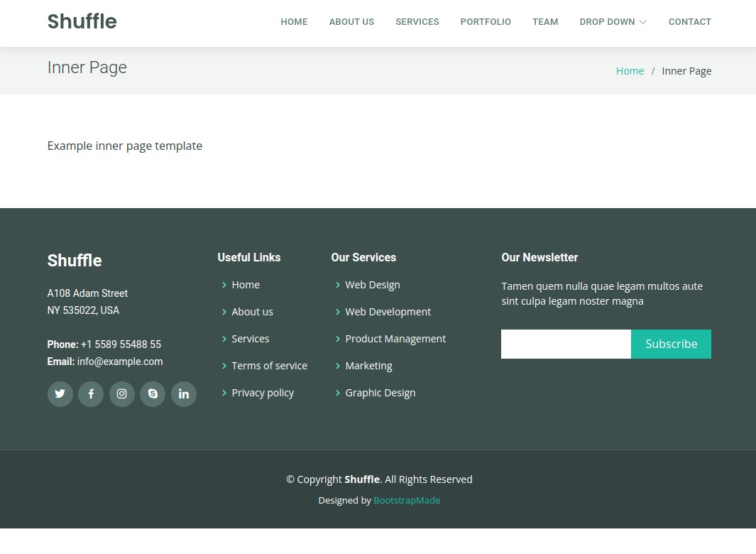Image resolution: width=756 pixels, height=554 pixels.
Task: Open the BootstrapMade designer link
Action: [407, 501]
